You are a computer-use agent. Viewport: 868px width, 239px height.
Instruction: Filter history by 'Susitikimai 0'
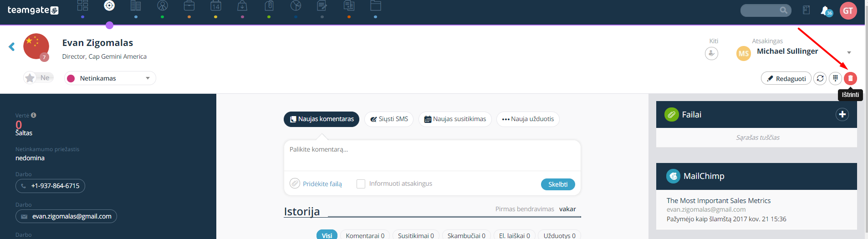coord(416,235)
